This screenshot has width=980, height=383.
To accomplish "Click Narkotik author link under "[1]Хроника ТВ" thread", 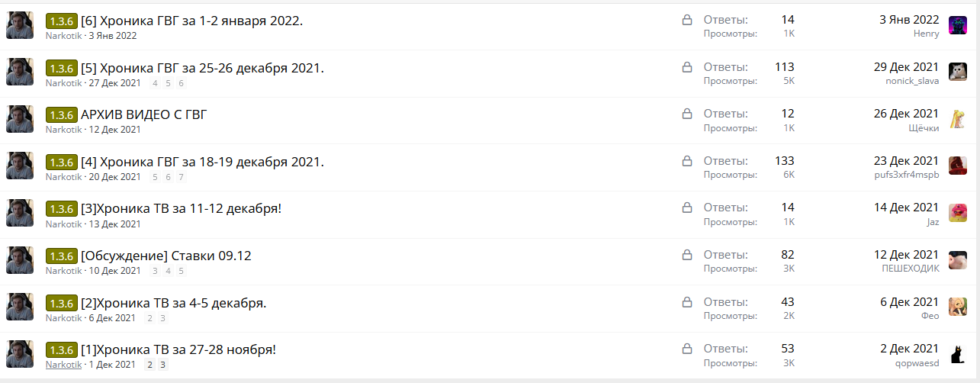I will coord(63,365).
